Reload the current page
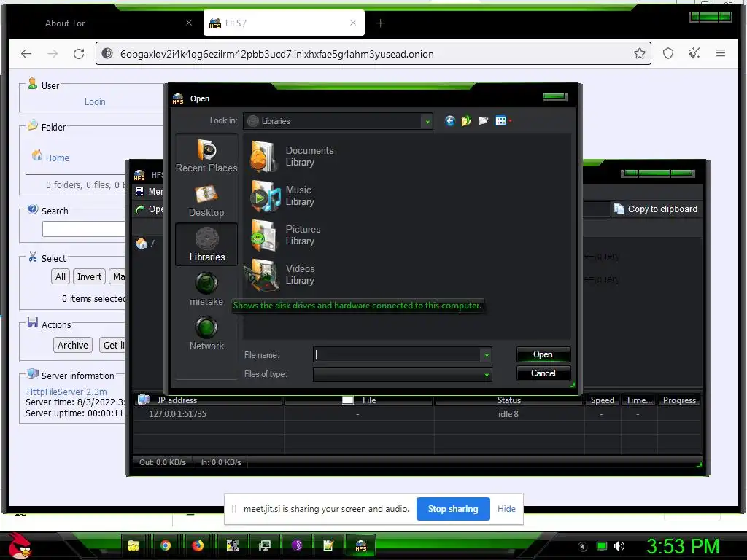This screenshot has height=560, width=747. click(79, 54)
